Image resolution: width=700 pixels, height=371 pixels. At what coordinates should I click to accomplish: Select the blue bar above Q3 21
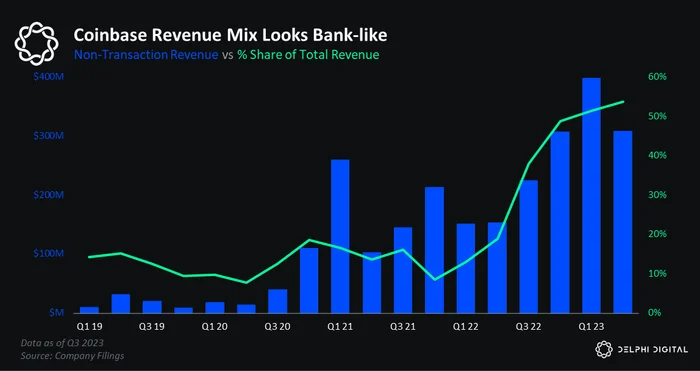(403, 270)
